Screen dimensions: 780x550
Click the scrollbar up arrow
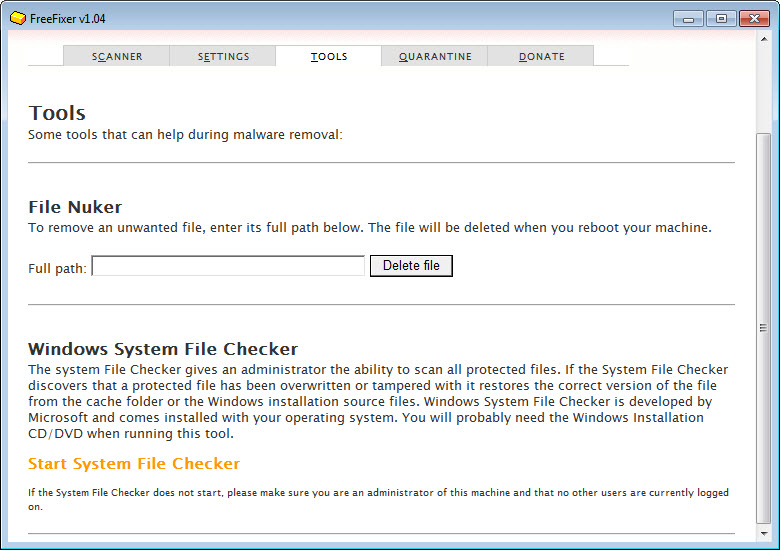coord(764,39)
